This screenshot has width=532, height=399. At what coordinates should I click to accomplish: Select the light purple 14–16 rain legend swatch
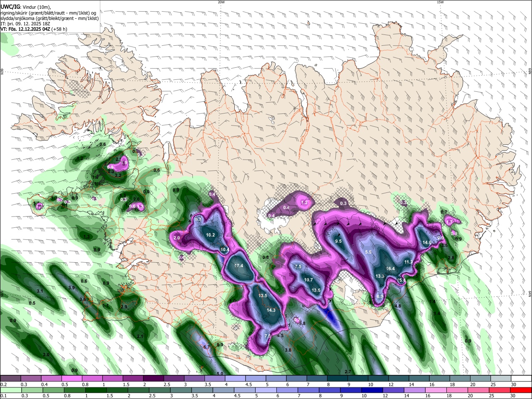coord(414,389)
